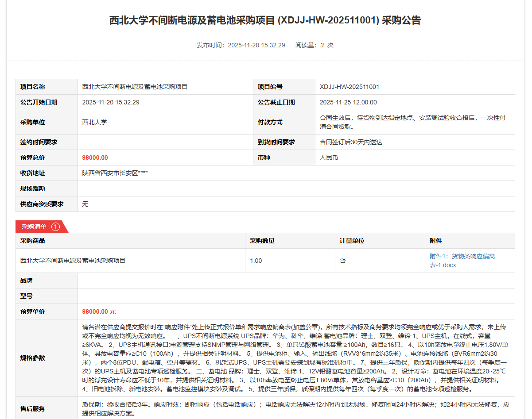The height and width of the screenshot is (419, 532).
Task: Click the 发布时间 timestamp text
Action: [241, 45]
